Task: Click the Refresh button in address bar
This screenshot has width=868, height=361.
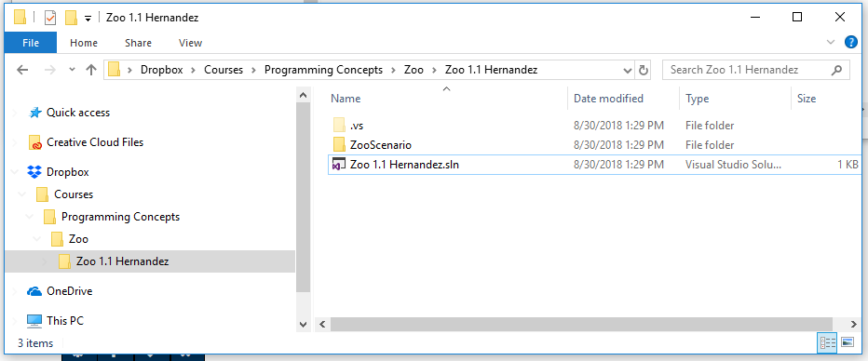Action: (643, 70)
